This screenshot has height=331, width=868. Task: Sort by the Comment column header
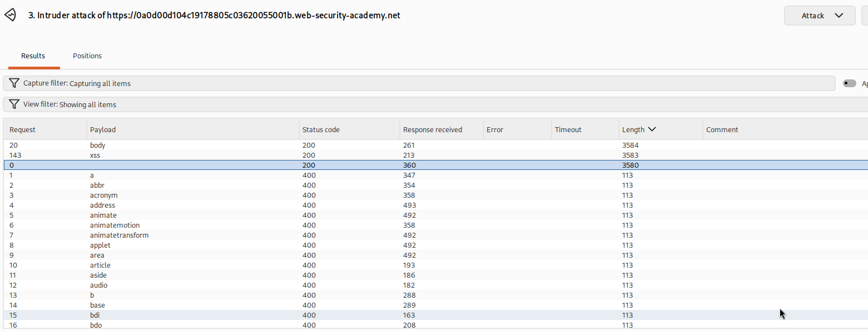pos(785,129)
